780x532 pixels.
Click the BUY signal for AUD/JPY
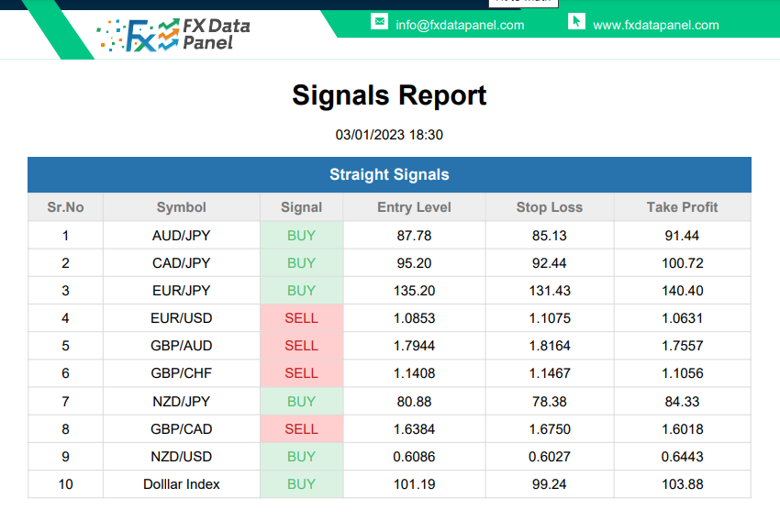(x=302, y=236)
